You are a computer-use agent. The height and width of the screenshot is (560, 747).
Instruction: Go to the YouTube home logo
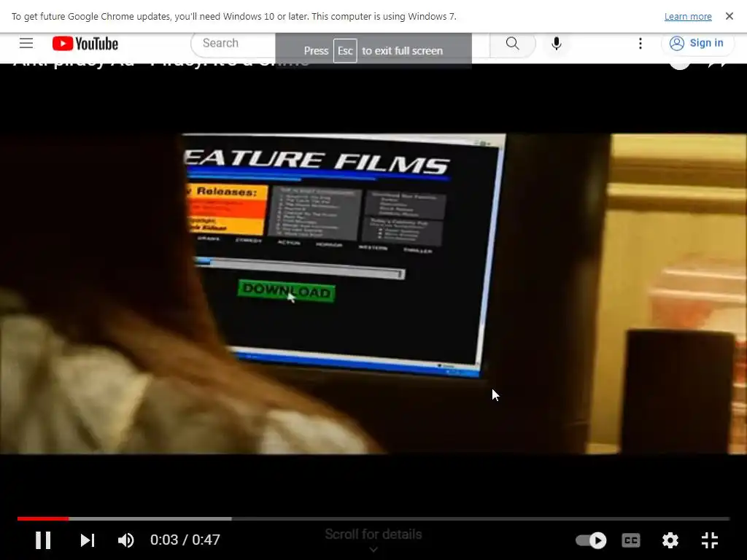85,44
